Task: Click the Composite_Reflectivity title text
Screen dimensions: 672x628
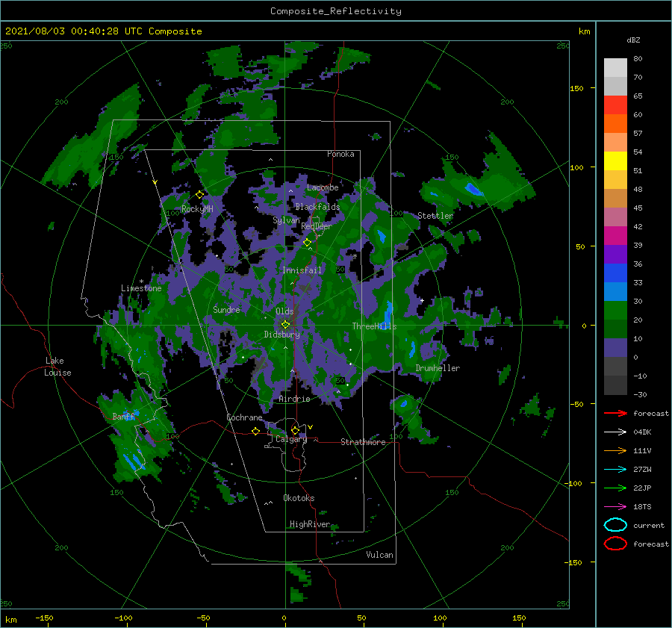Action: pos(336,11)
